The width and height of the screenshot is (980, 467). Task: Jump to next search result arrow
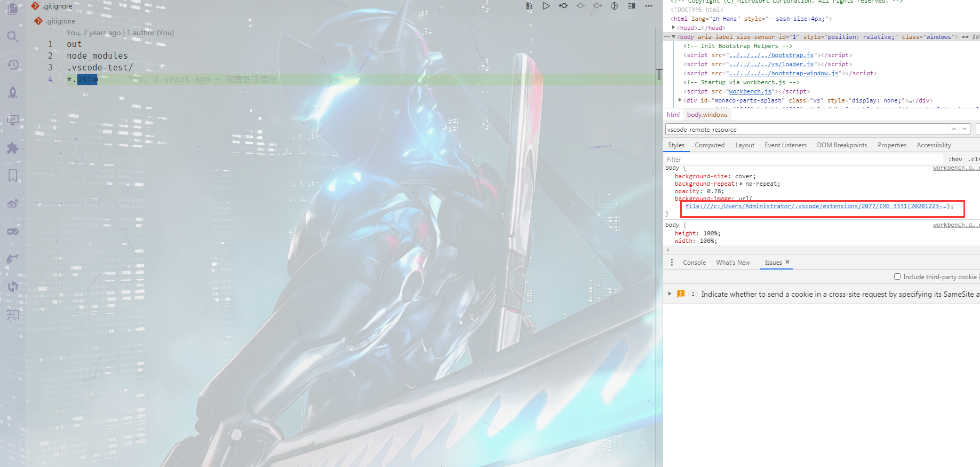(965, 129)
